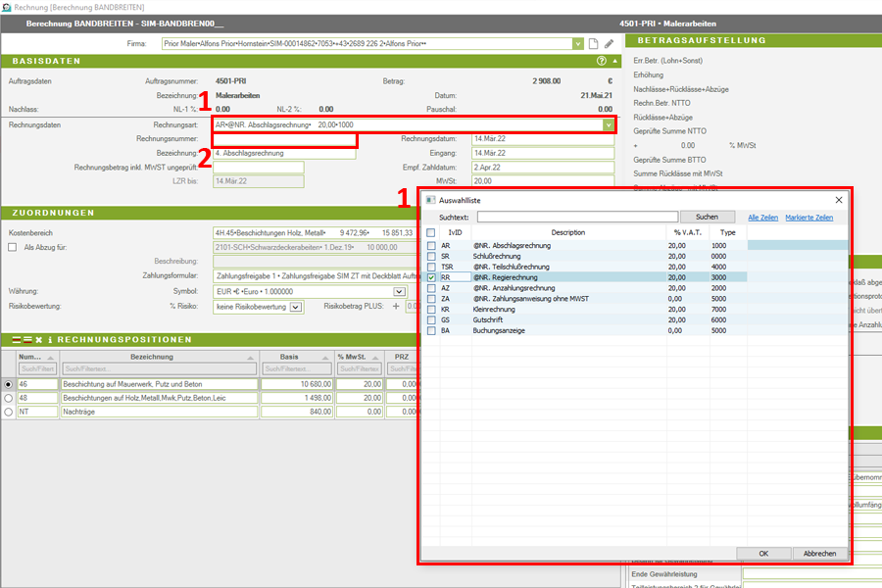This screenshot has height=588, width=882.
Task: Click the document icon next to Firma field
Action: click(x=593, y=44)
